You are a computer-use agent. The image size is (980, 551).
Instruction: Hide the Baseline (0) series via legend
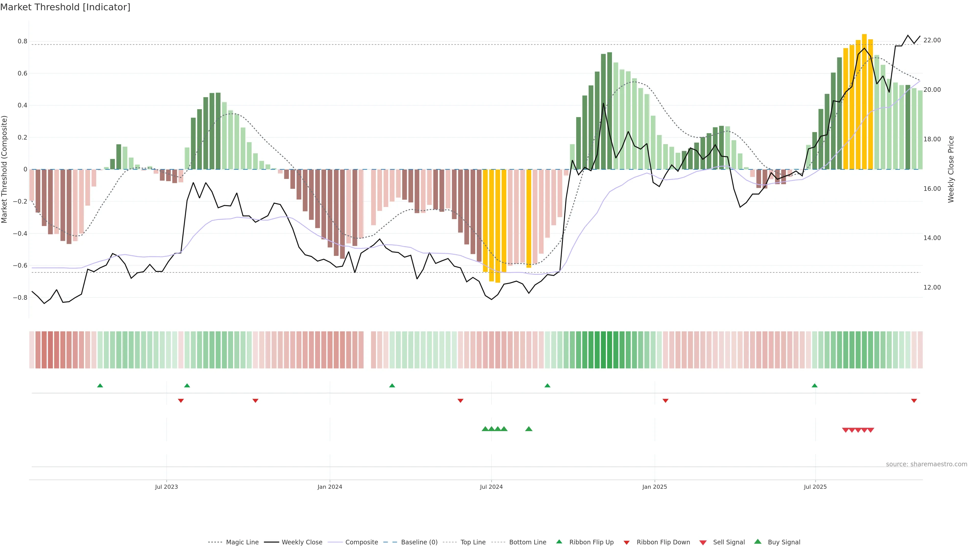tap(419, 542)
